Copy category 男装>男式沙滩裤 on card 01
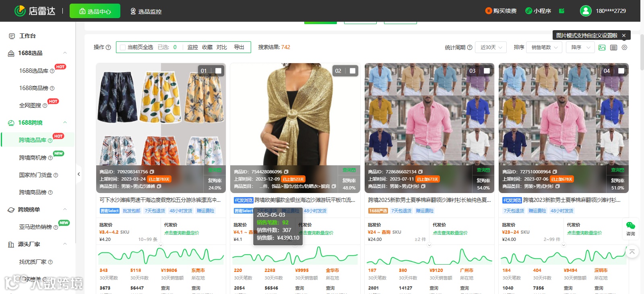 tap(159, 186)
